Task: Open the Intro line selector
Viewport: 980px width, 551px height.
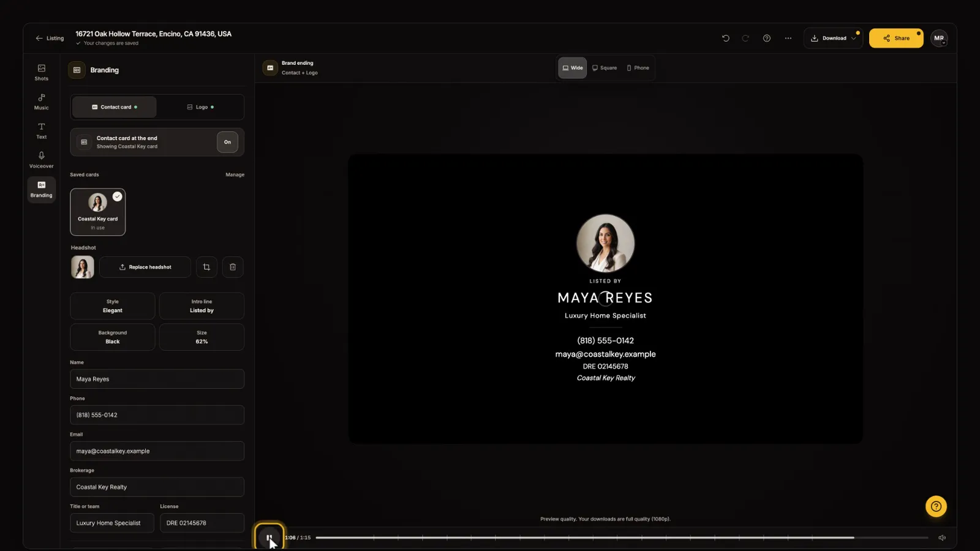Action: click(x=202, y=306)
